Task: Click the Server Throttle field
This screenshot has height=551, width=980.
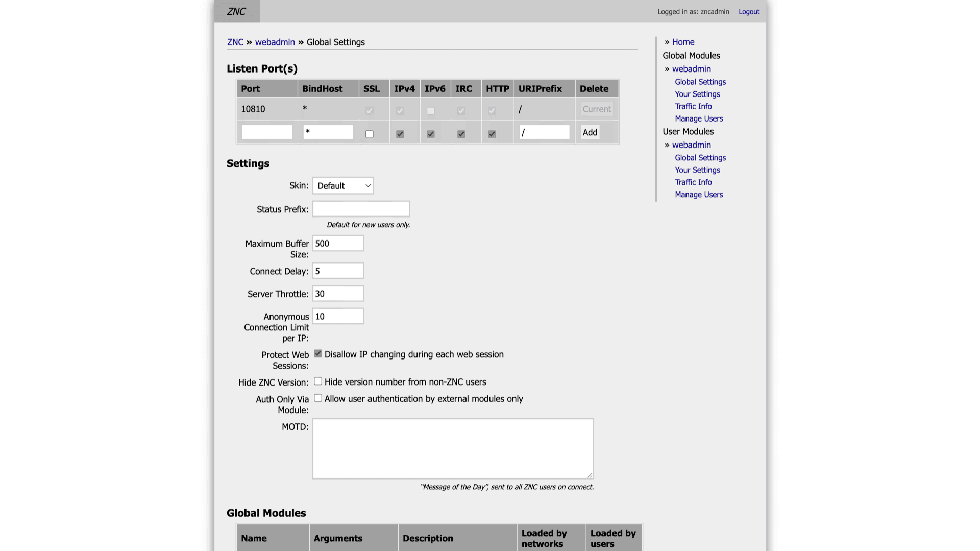Action: point(338,294)
